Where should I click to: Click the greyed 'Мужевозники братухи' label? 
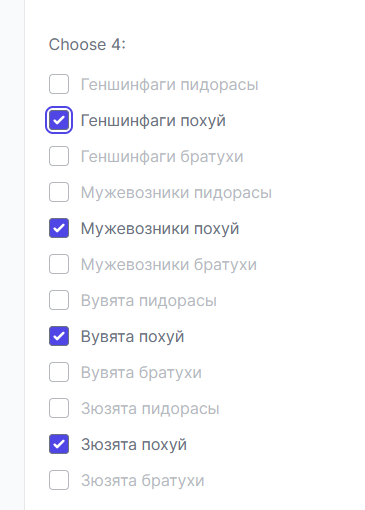[169, 265]
